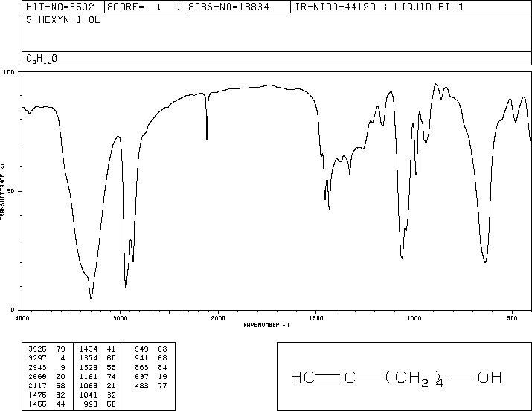The image size is (532, 411).
Task: Click peak table entry 2868
Action: click(x=37, y=376)
